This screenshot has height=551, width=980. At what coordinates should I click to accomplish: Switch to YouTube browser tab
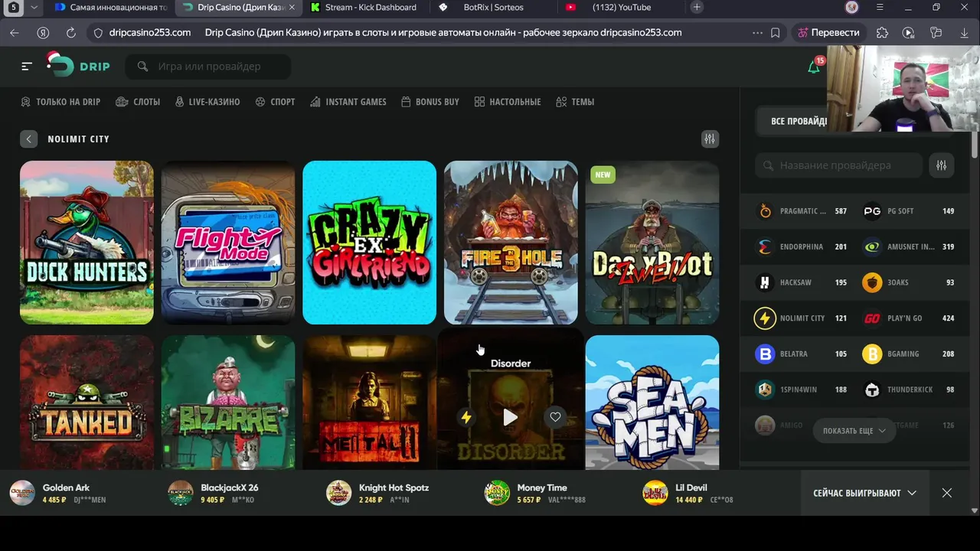(x=621, y=8)
